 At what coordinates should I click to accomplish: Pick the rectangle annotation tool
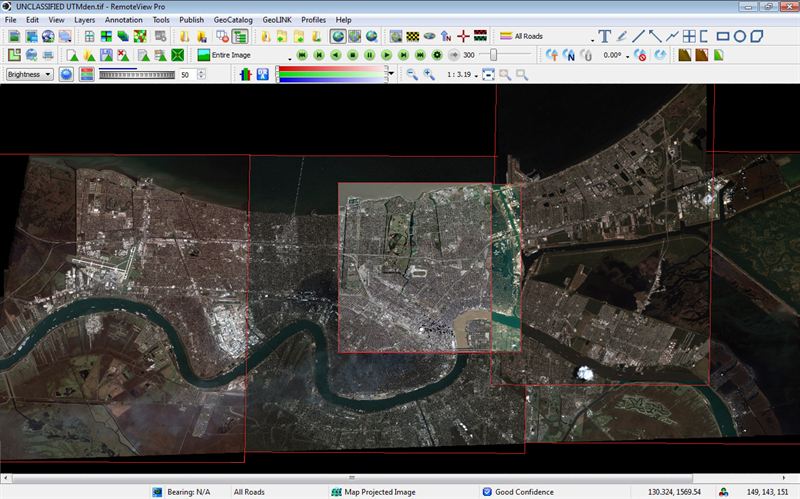(x=723, y=36)
